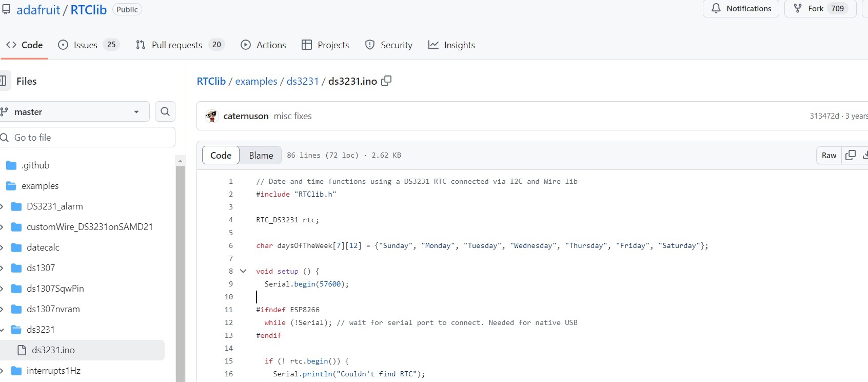Switch to Code view toggle
Viewport: 868px width, 382px height.
pos(221,155)
